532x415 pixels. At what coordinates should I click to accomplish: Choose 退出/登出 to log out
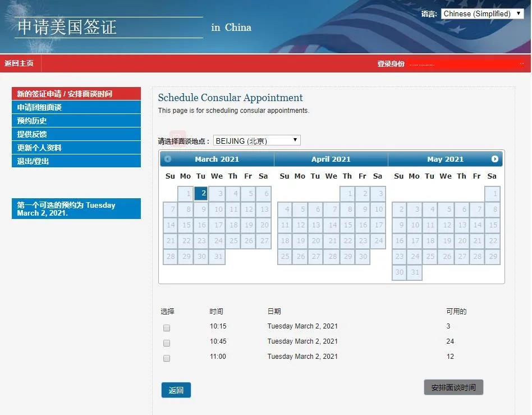click(76, 161)
